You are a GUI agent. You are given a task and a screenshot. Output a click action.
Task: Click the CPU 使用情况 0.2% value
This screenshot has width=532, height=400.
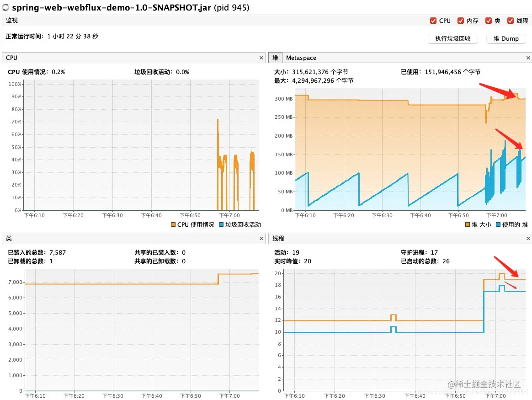[59, 72]
